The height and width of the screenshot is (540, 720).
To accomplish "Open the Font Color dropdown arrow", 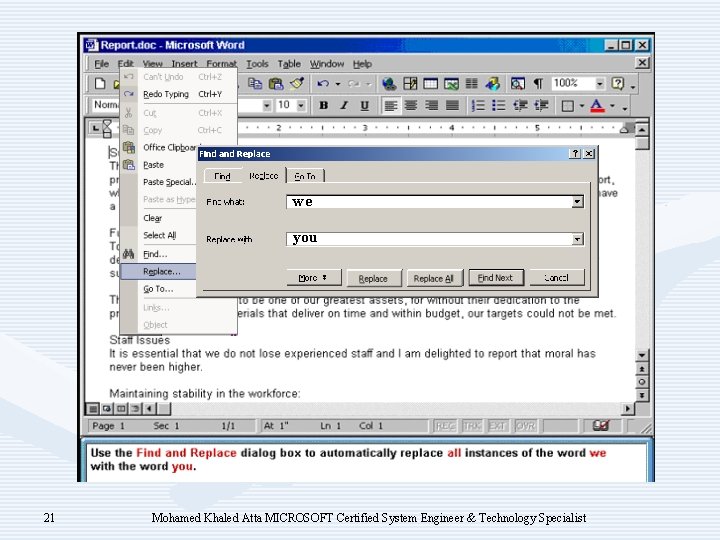I will pos(612,106).
